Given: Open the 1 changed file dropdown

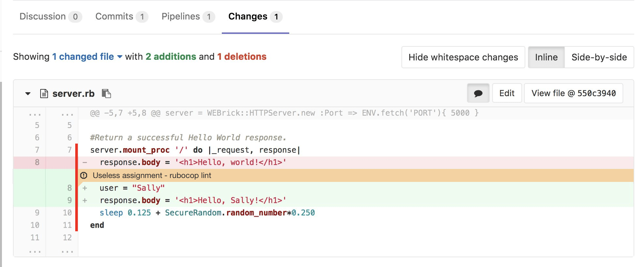Looking at the screenshot, I should pos(87,57).
